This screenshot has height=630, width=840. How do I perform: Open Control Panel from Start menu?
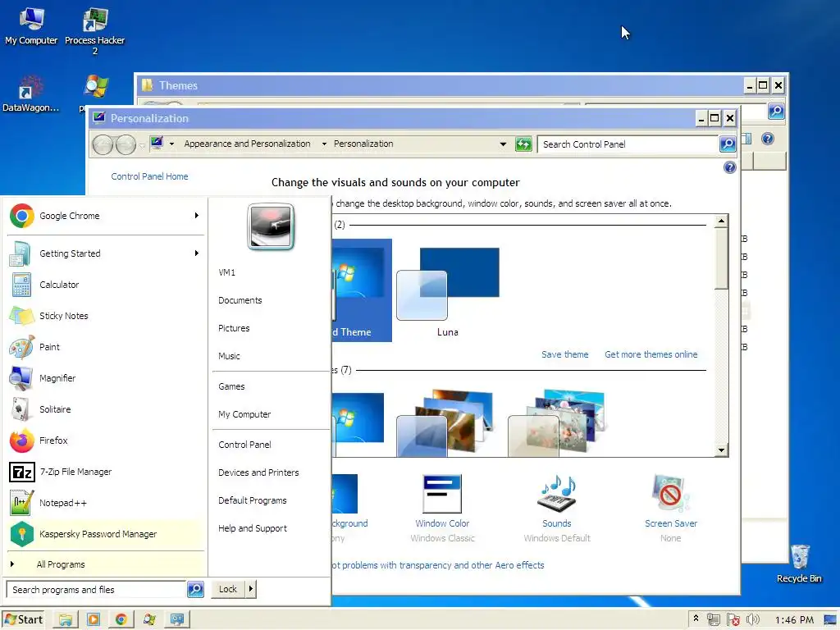point(244,445)
